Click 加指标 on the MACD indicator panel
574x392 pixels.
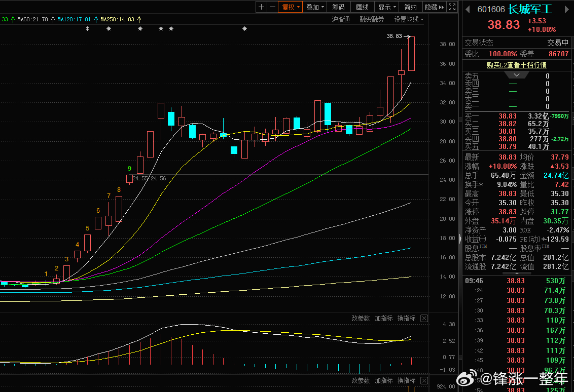[x=383, y=318]
